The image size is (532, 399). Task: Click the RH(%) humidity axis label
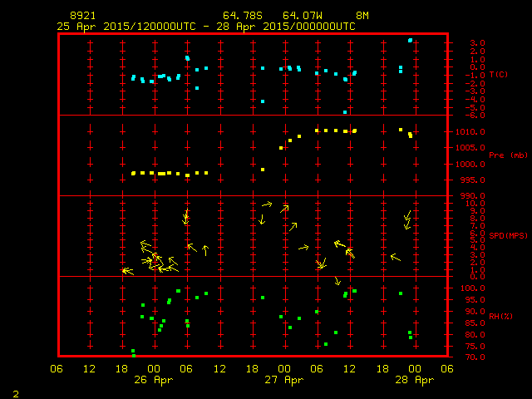pyautogui.click(x=500, y=316)
